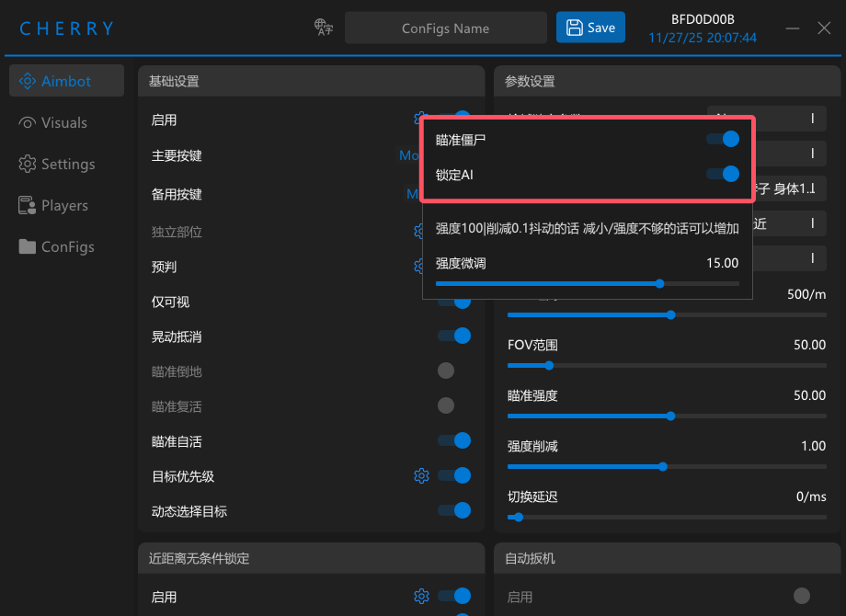
Task: Disable the 晃动抵消 toggle
Action: pos(454,337)
